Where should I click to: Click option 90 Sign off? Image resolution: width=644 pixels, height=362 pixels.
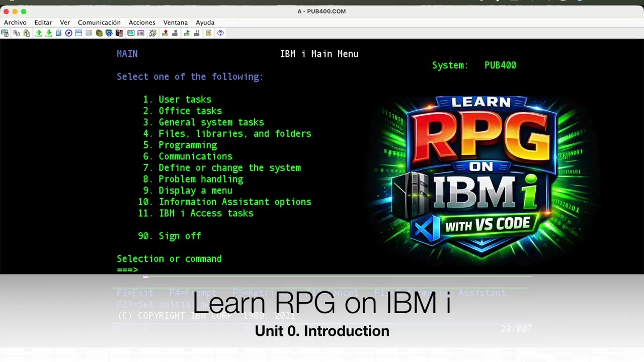pyautogui.click(x=170, y=236)
